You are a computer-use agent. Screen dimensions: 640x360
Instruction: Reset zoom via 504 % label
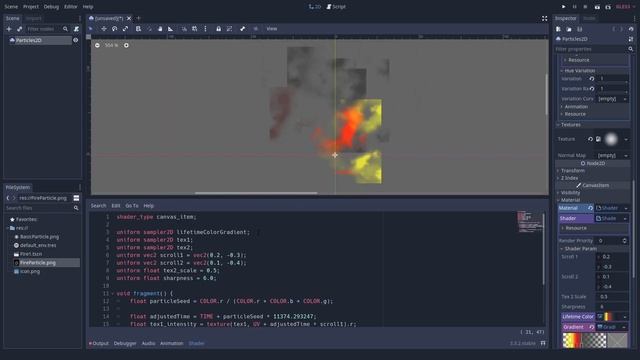click(111, 45)
